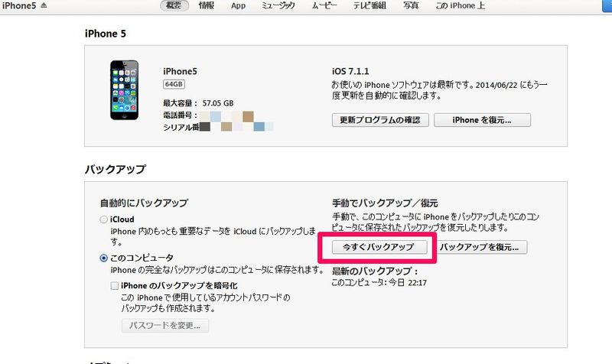Enable iPhone のバックアップを暗号化 checkbox

[114, 285]
